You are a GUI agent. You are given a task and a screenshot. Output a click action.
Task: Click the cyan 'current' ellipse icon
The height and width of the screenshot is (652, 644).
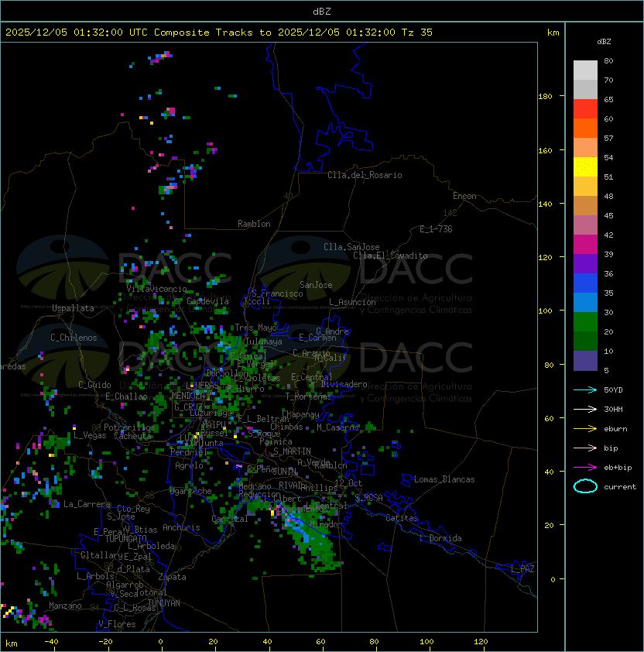(585, 486)
